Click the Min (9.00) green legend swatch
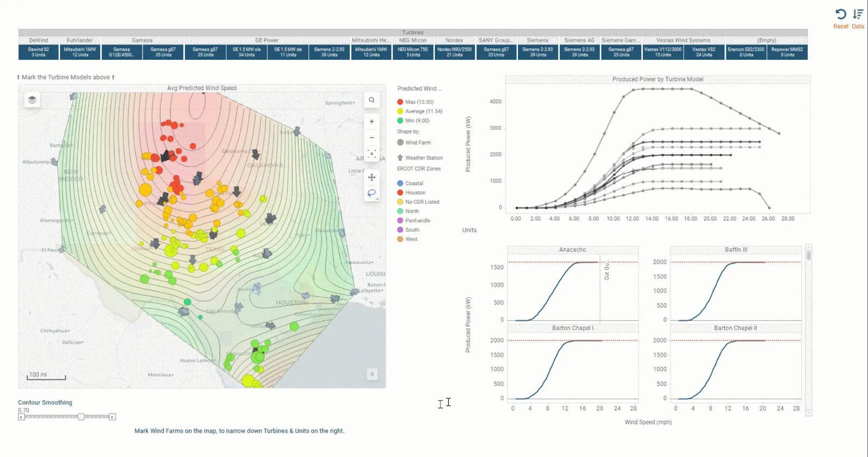The height and width of the screenshot is (457, 868). [400, 120]
